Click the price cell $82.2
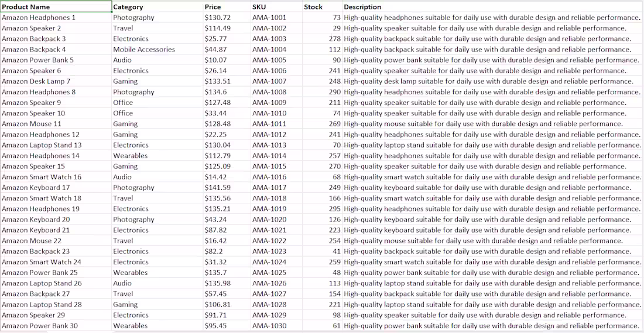This screenshot has height=333, width=644. point(227,252)
